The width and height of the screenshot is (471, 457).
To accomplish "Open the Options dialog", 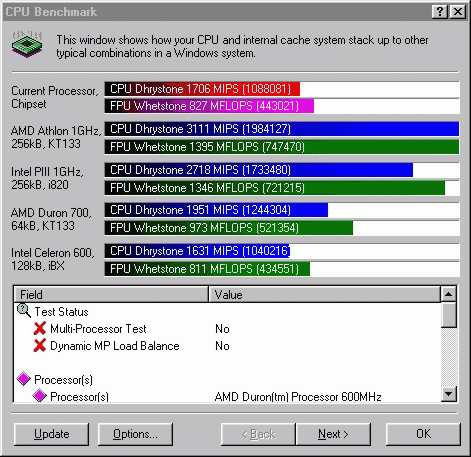I will pos(135,434).
